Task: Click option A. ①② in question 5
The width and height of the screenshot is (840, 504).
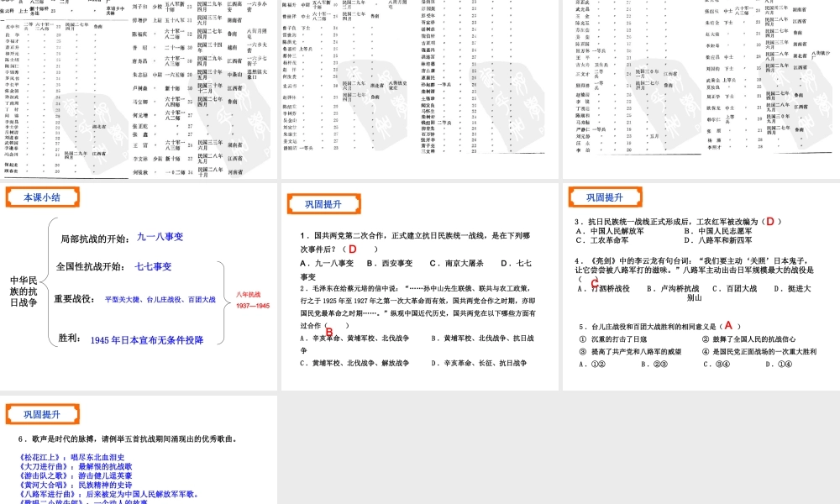Action: (x=592, y=365)
